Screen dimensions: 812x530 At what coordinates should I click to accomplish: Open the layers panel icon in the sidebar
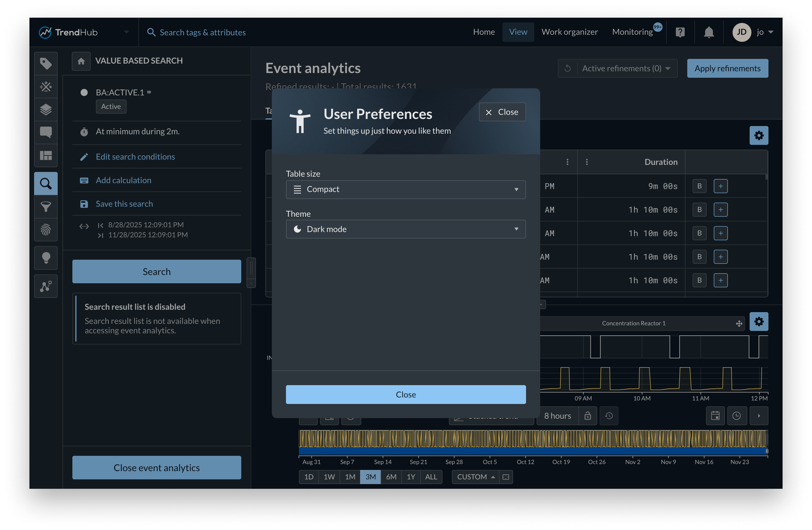click(46, 109)
